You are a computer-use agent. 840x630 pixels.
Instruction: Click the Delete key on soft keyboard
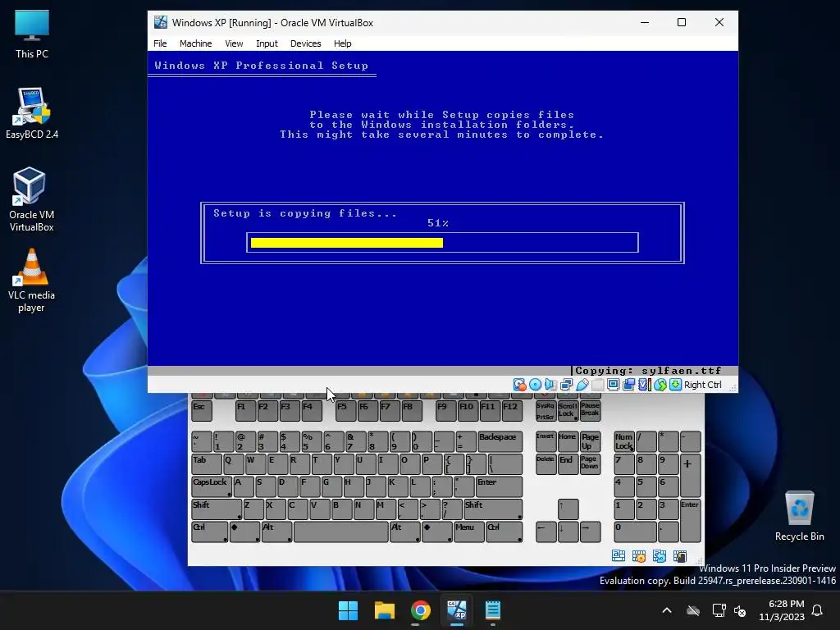coord(546,464)
